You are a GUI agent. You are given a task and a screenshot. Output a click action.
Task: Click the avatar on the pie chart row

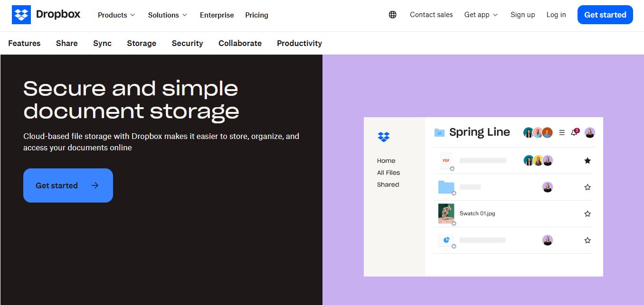(548, 240)
